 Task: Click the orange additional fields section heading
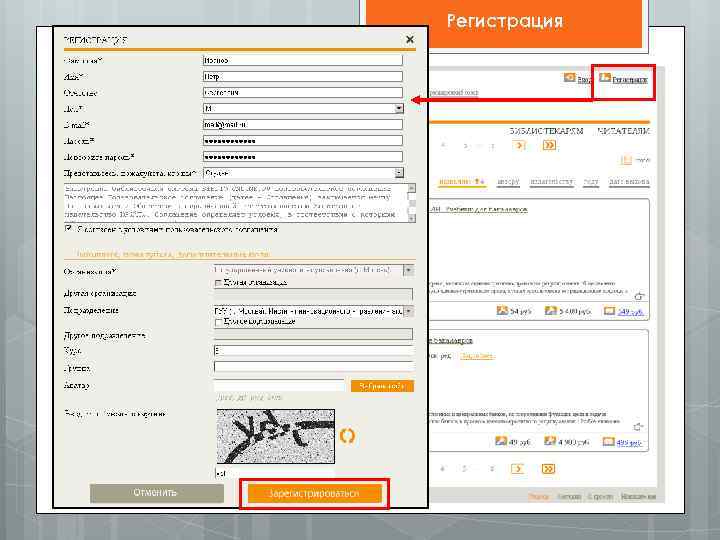tap(174, 253)
